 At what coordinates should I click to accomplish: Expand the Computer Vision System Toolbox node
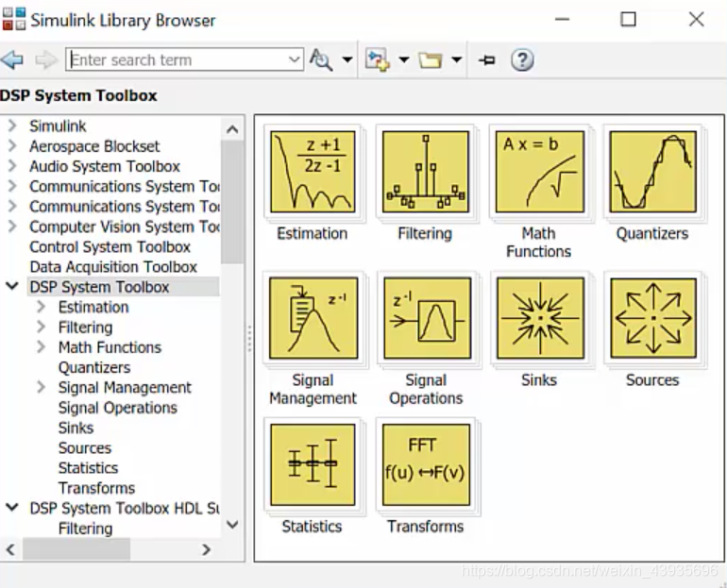pos(12,227)
